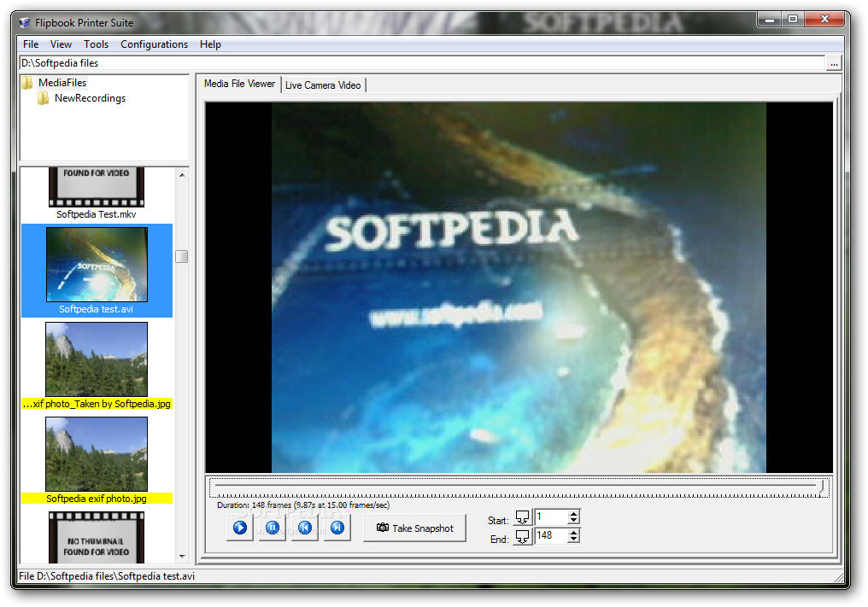Viewport: 868px width, 607px height.
Task: Select the bottom No Thumbnail video item
Action: point(97,538)
